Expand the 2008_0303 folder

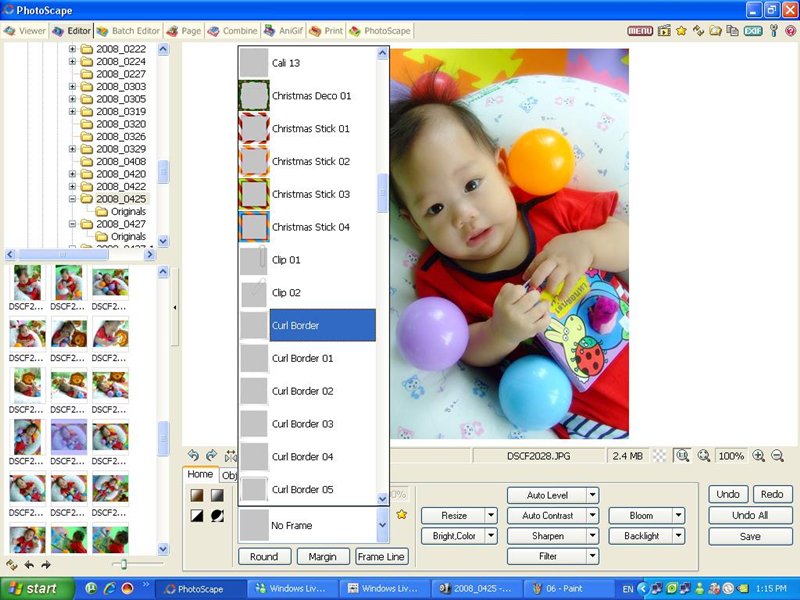pyautogui.click(x=72, y=87)
